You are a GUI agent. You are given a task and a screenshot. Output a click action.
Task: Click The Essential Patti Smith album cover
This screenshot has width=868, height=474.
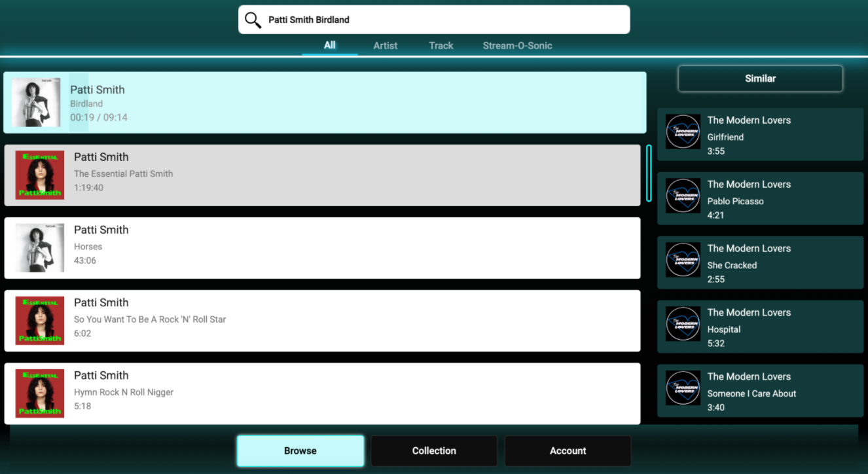[40, 175]
